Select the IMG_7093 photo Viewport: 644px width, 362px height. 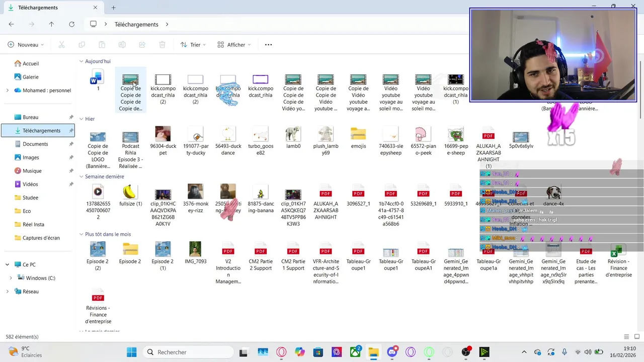tap(195, 253)
